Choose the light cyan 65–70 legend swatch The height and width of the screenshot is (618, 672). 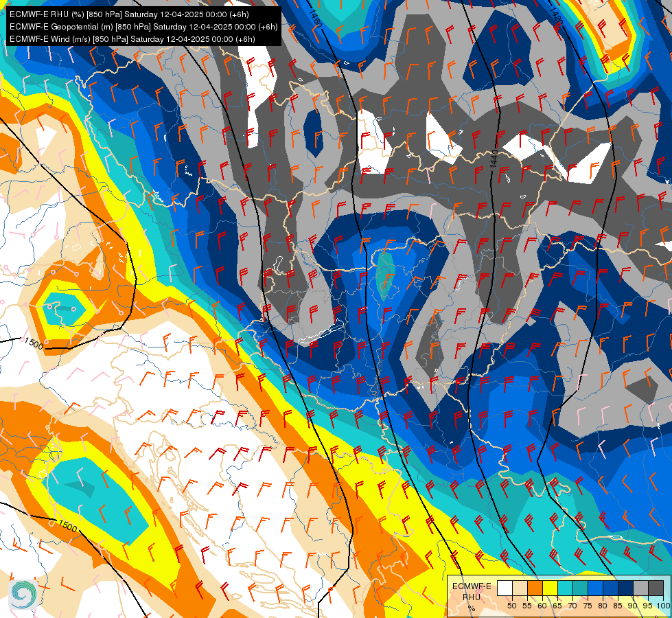[565, 588]
